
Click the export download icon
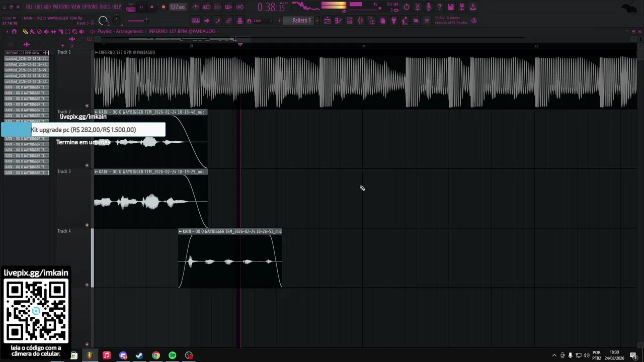pos(473,7)
